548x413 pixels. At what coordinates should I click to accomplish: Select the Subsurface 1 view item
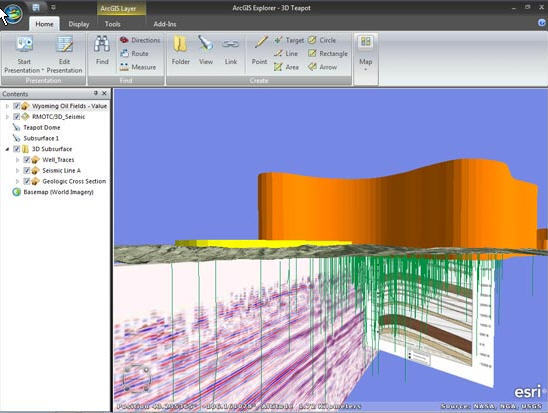click(x=41, y=138)
